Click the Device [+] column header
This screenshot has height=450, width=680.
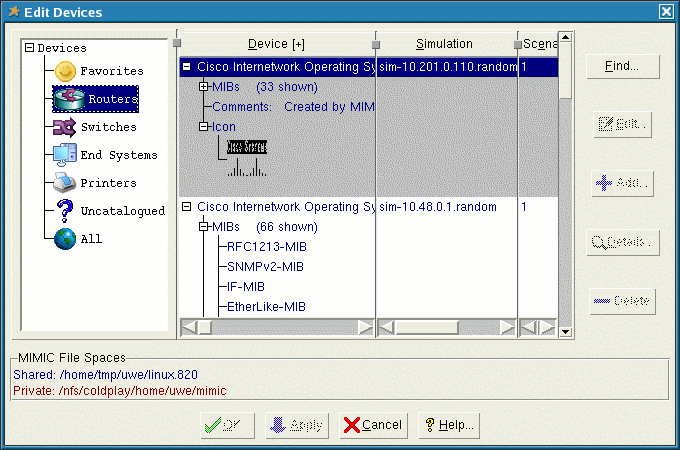[276, 44]
